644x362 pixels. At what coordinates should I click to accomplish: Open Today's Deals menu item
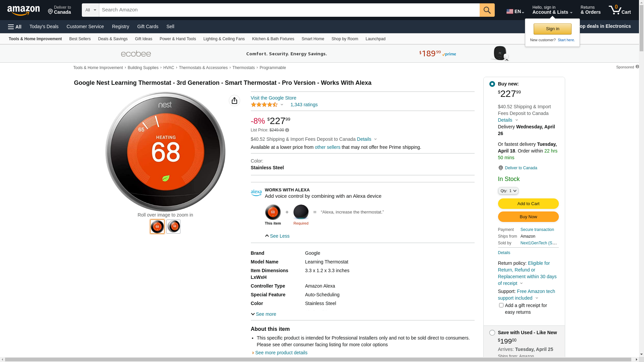pyautogui.click(x=44, y=26)
